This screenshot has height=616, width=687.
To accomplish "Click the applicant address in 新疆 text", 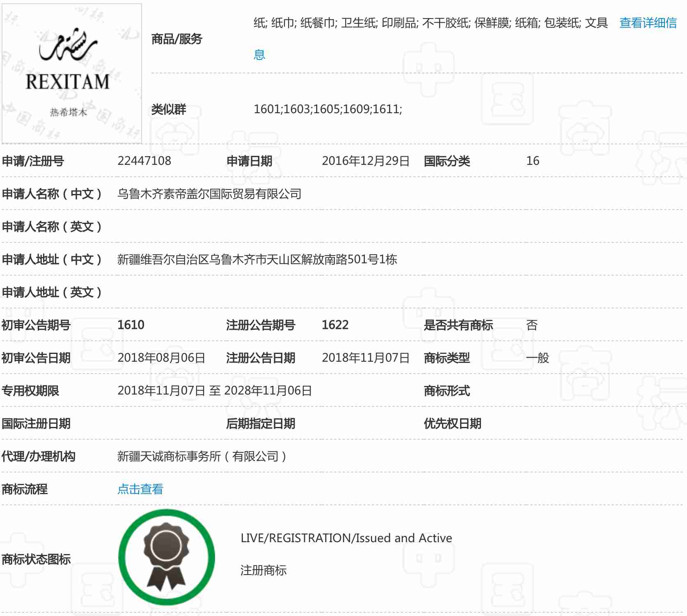I will point(257,259).
